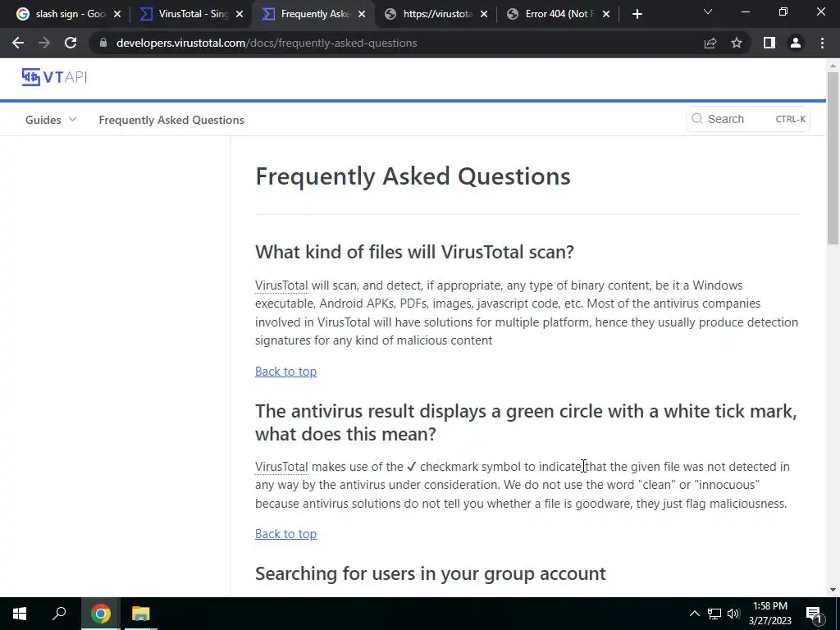Show hidden system tray icons

click(694, 614)
